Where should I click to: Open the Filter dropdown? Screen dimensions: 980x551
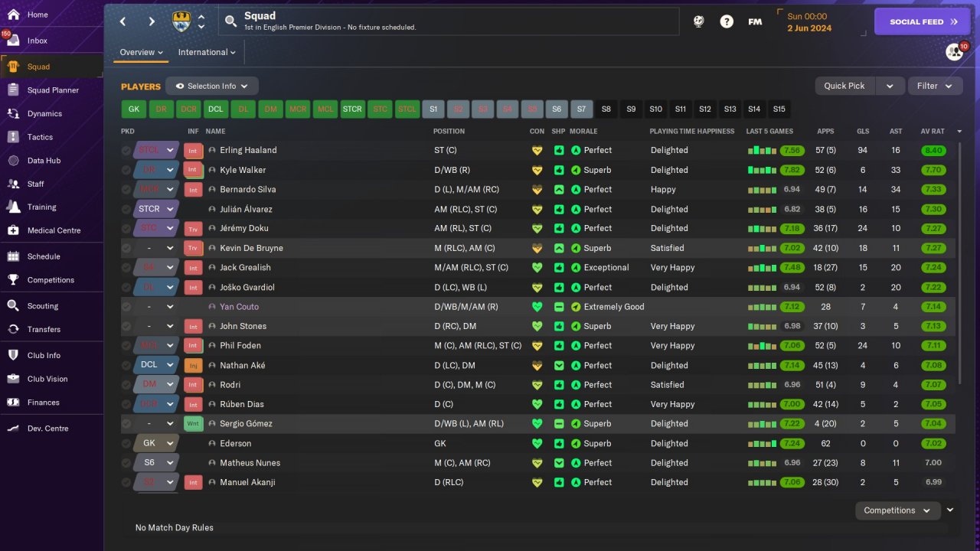(935, 86)
